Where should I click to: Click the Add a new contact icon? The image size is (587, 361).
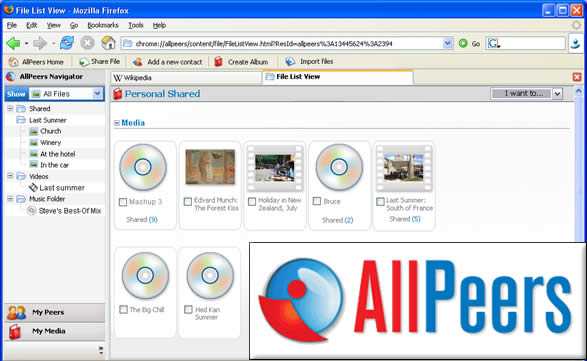click(137, 62)
